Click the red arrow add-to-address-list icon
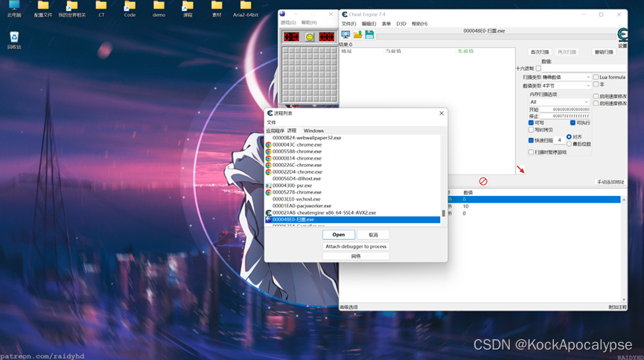 click(520, 169)
